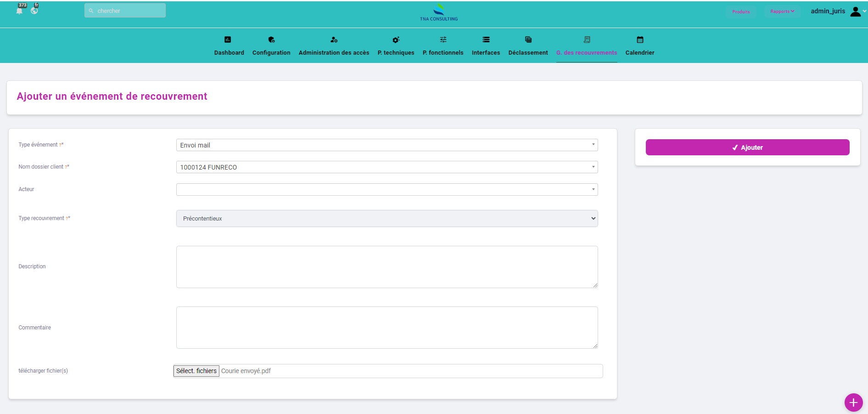The width and height of the screenshot is (868, 414).
Task: Click into the Description text area
Action: point(386,267)
